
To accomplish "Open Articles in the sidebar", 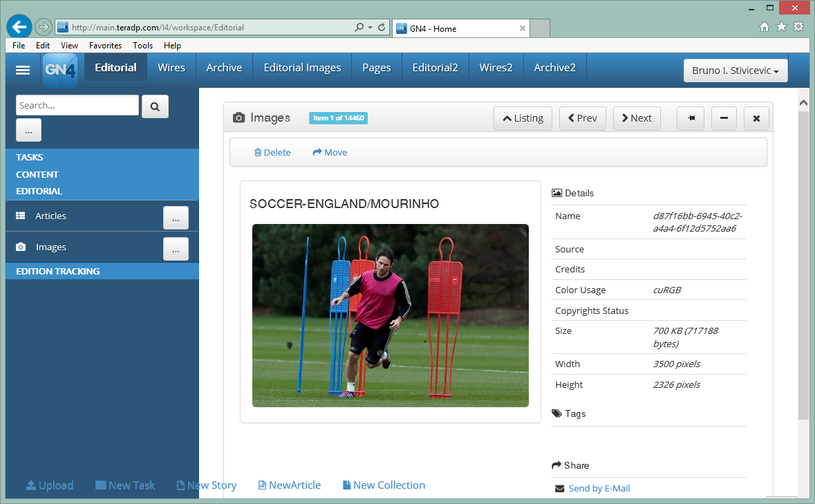I will (50, 216).
